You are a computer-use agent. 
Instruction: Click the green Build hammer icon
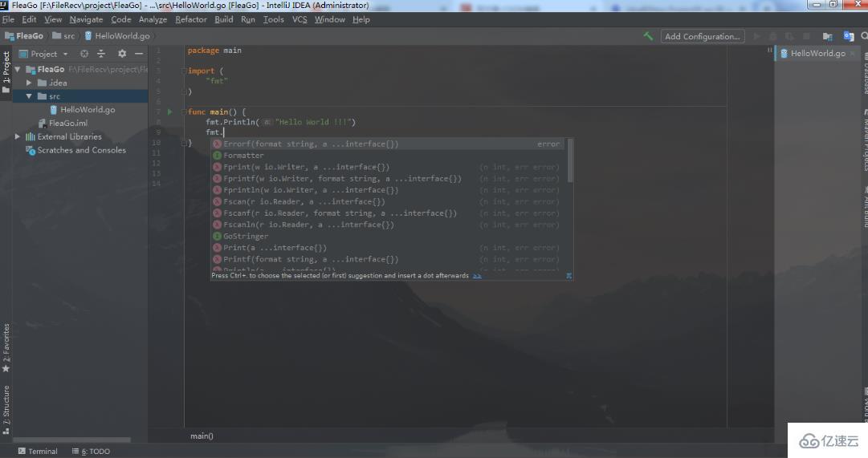[648, 36]
